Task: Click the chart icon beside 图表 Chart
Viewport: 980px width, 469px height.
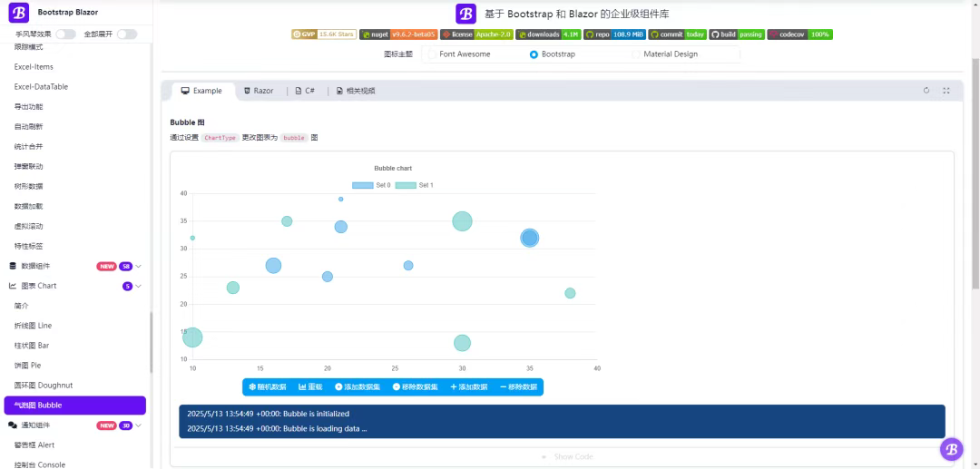Action: click(13, 286)
